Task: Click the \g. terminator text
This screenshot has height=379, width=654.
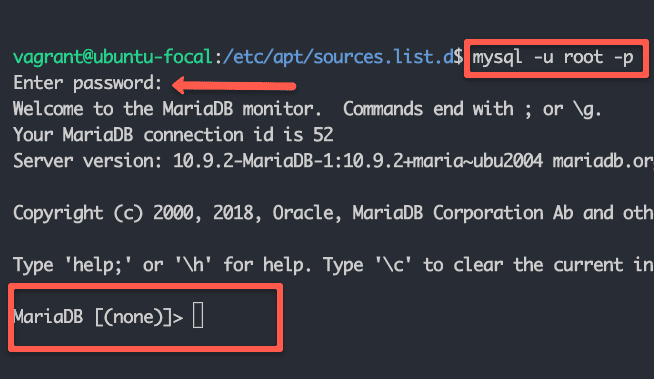Action: tap(587, 110)
